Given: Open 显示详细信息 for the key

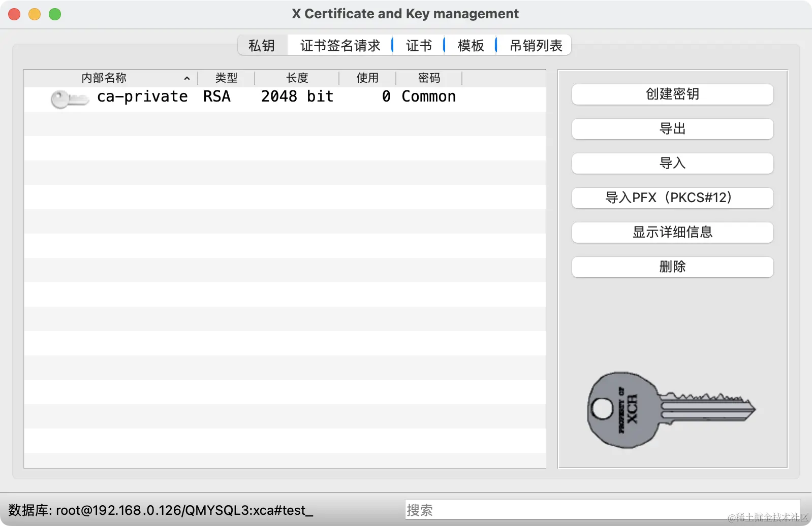Looking at the screenshot, I should point(673,233).
